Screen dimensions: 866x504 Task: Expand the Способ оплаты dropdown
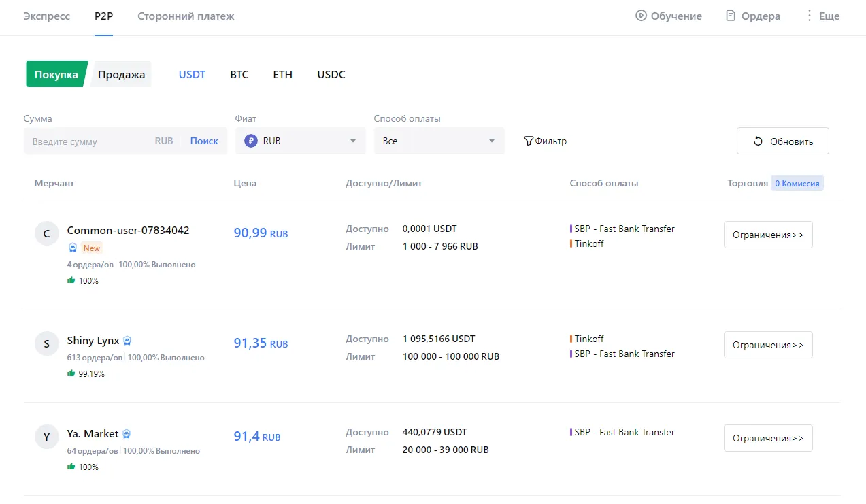[x=439, y=141]
